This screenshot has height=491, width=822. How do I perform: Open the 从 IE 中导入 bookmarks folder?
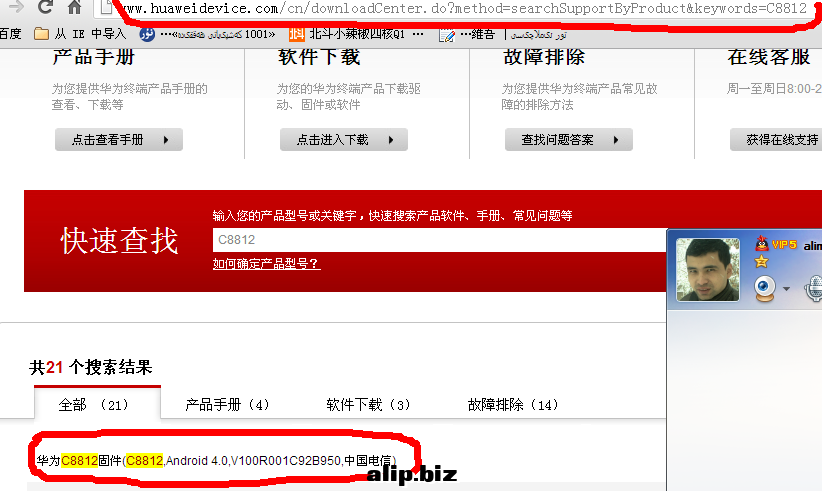[x=80, y=34]
